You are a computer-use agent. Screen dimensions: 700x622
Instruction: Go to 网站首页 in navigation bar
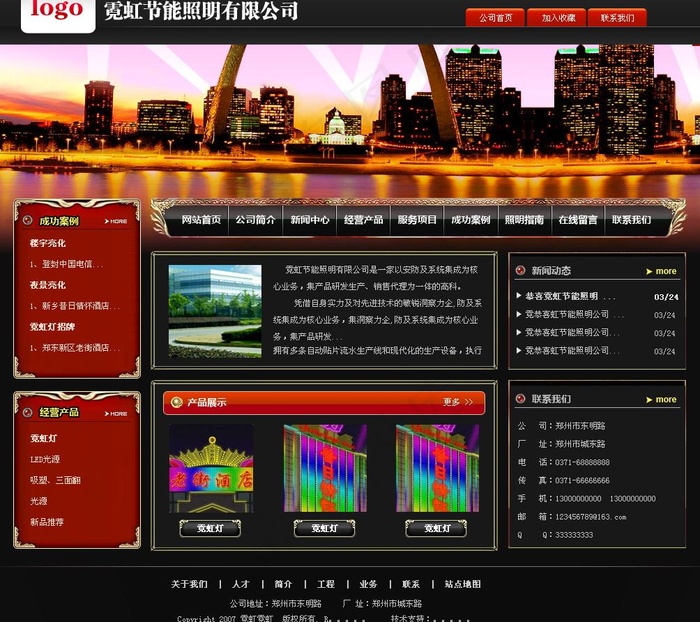coord(201,220)
